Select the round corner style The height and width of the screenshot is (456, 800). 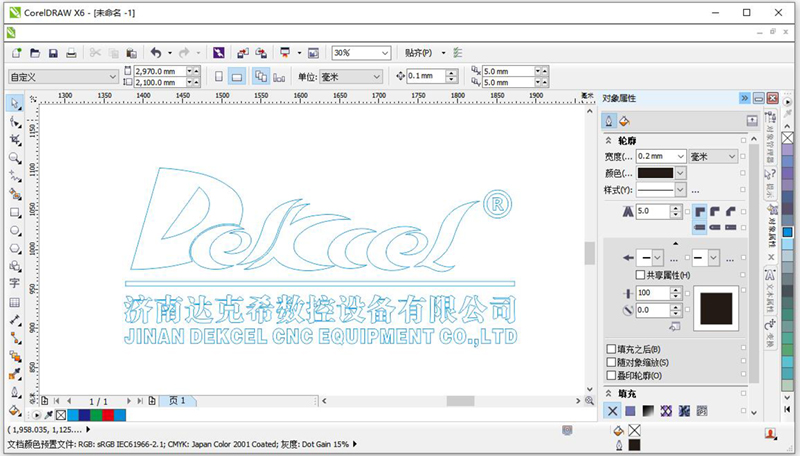coord(715,211)
